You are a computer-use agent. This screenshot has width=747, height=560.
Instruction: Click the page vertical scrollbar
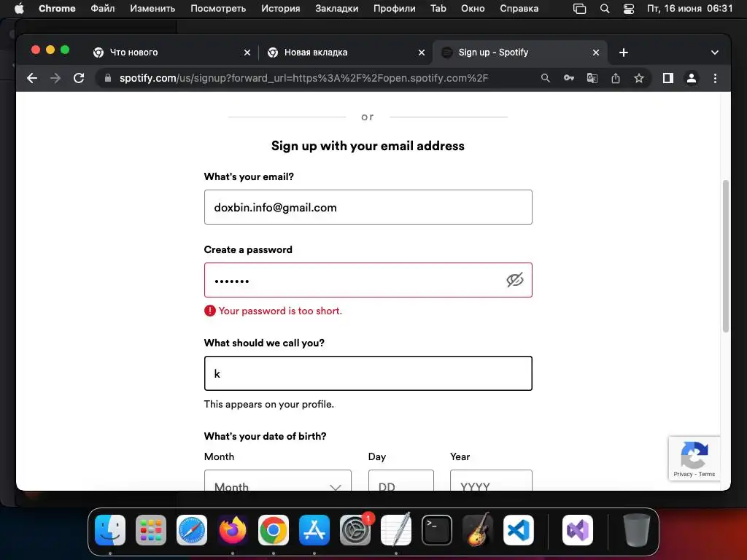(x=725, y=255)
